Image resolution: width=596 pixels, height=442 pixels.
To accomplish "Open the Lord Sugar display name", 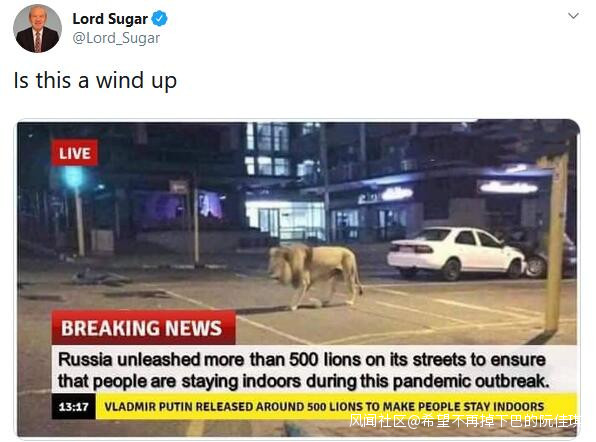I will click(110, 19).
